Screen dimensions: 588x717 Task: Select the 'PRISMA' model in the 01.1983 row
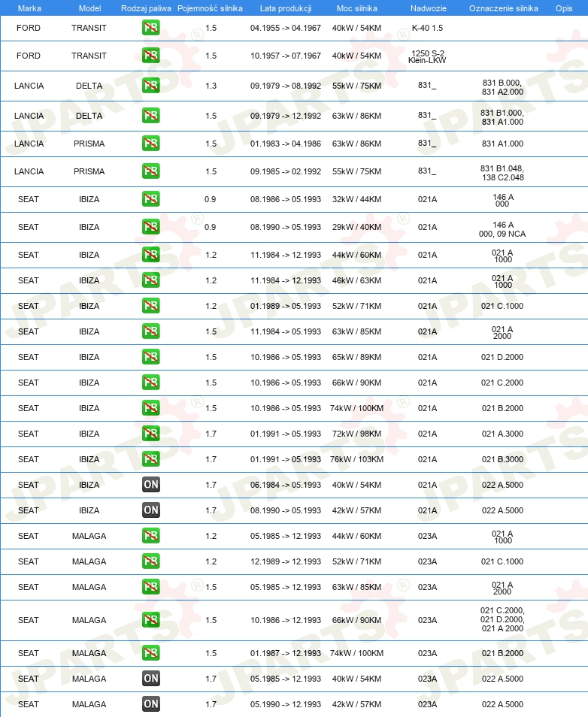coord(89,144)
